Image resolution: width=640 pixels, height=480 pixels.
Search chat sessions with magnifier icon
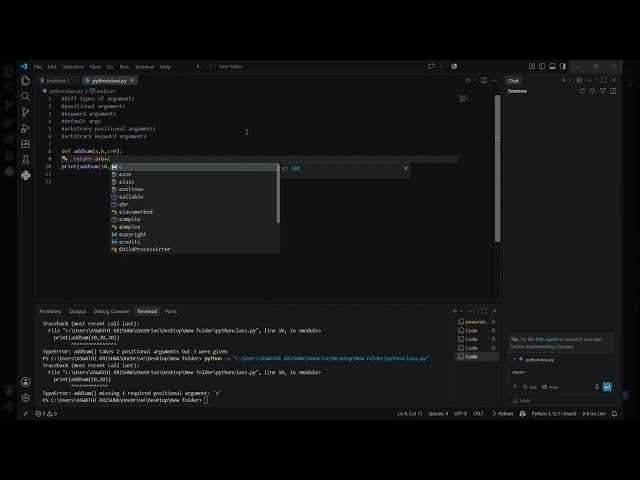(x=592, y=91)
